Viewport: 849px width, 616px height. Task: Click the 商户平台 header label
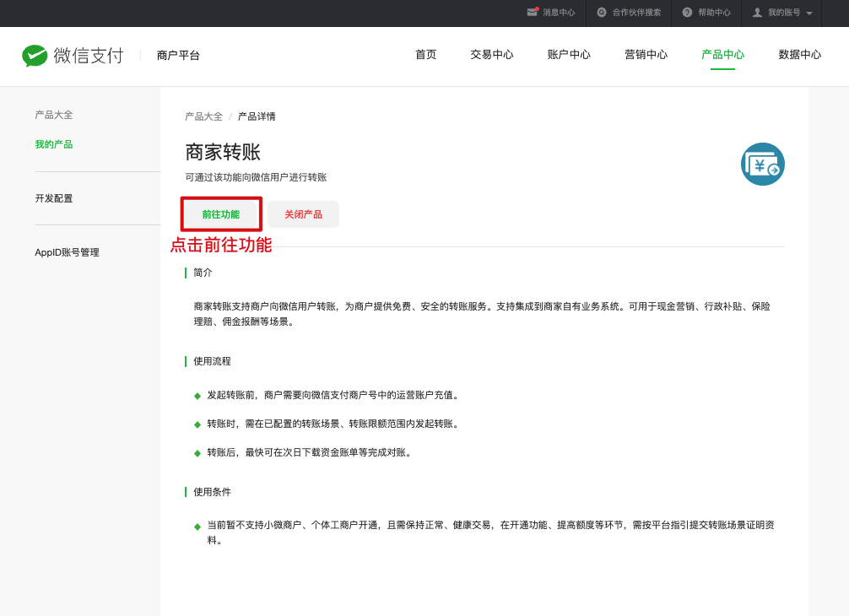tap(178, 55)
